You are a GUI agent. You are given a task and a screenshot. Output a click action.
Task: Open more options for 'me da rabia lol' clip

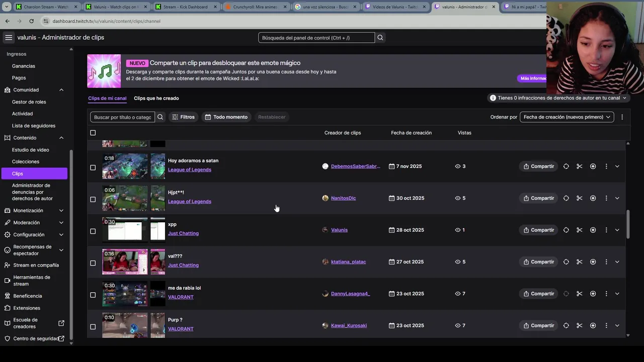click(606, 294)
